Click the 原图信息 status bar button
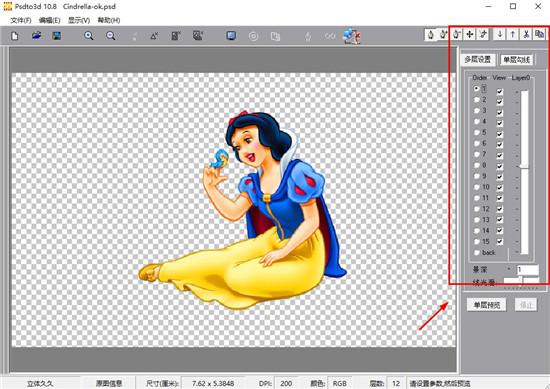 click(x=109, y=383)
